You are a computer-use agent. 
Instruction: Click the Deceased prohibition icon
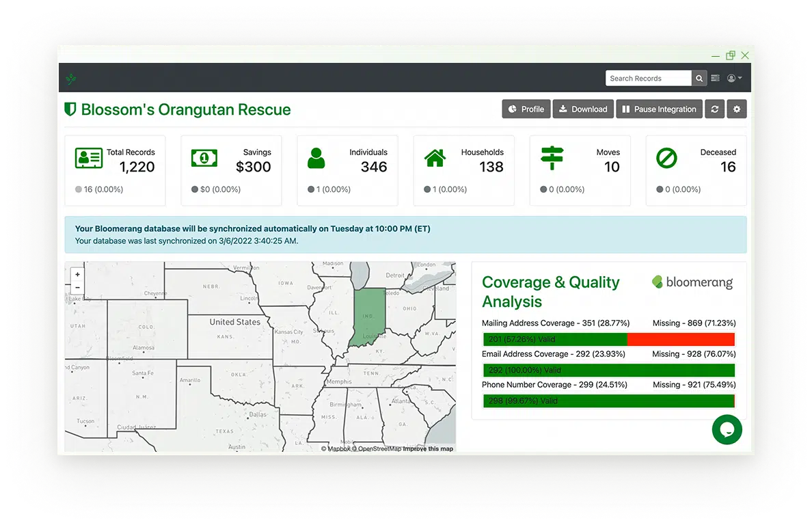point(666,158)
